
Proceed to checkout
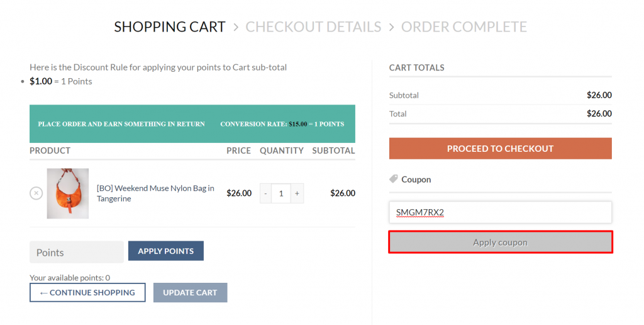pyautogui.click(x=500, y=149)
